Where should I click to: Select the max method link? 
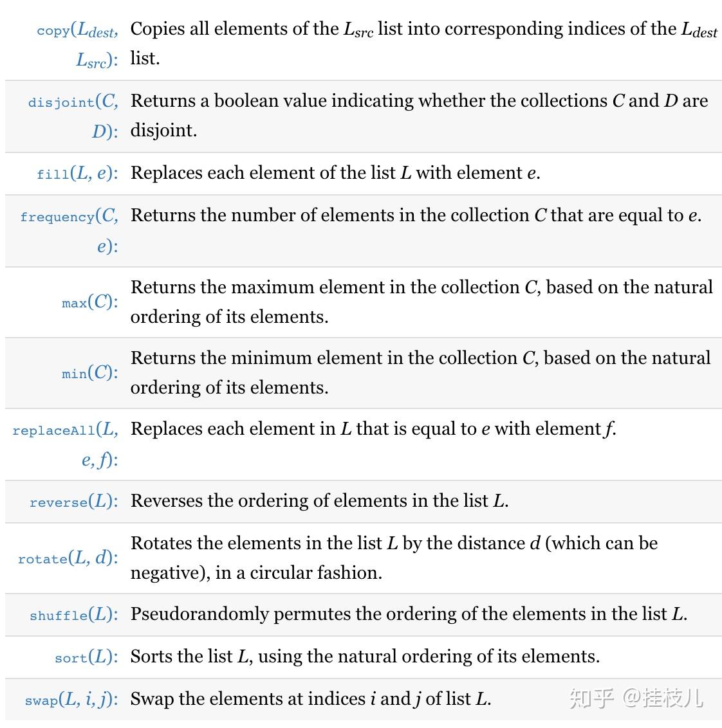pyautogui.click(x=74, y=303)
